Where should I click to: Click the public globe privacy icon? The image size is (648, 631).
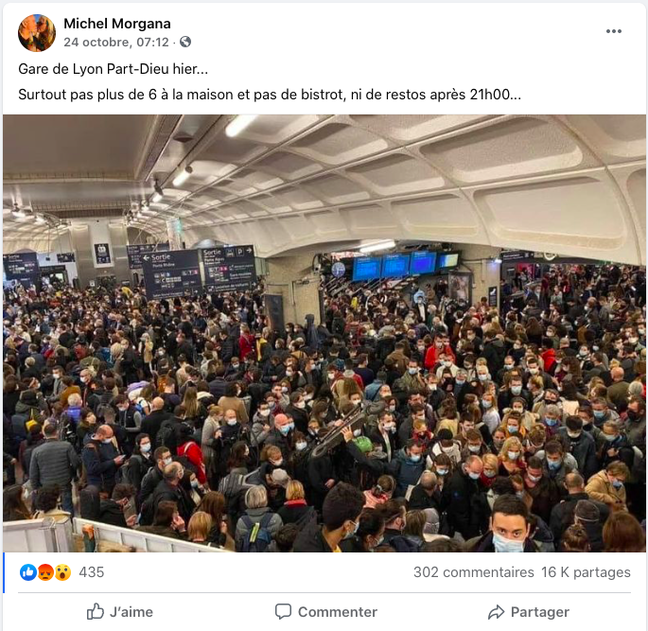click(186, 42)
